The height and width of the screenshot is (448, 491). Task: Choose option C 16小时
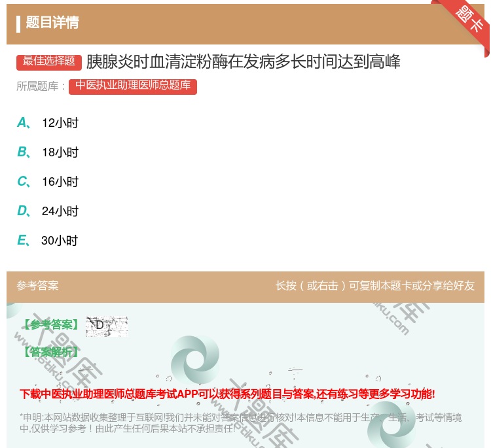[x=48, y=181]
